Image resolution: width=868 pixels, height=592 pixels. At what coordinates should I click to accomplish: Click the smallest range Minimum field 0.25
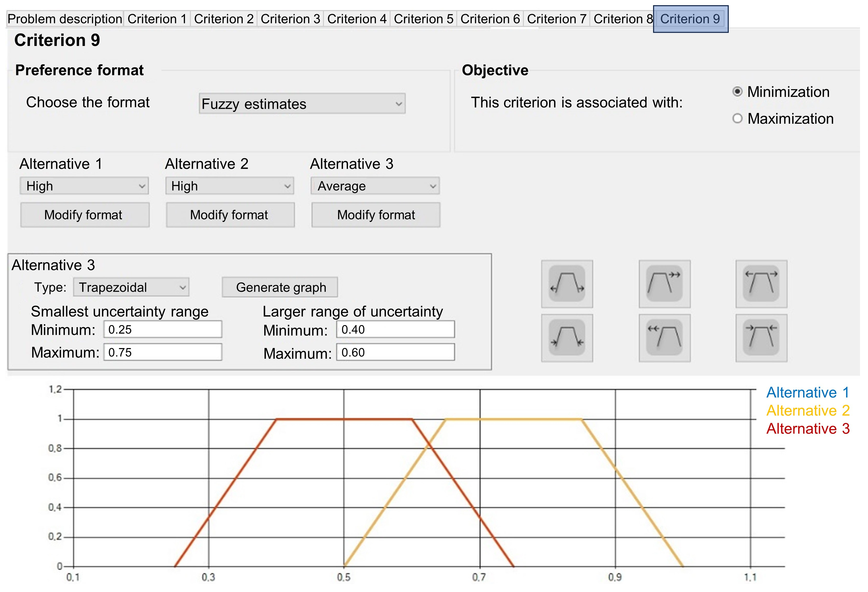162,329
